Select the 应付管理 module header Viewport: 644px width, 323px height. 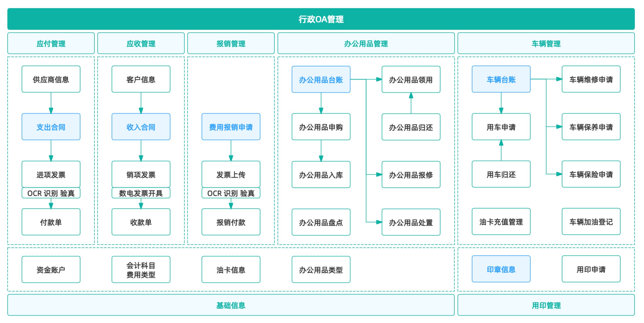click(51, 43)
